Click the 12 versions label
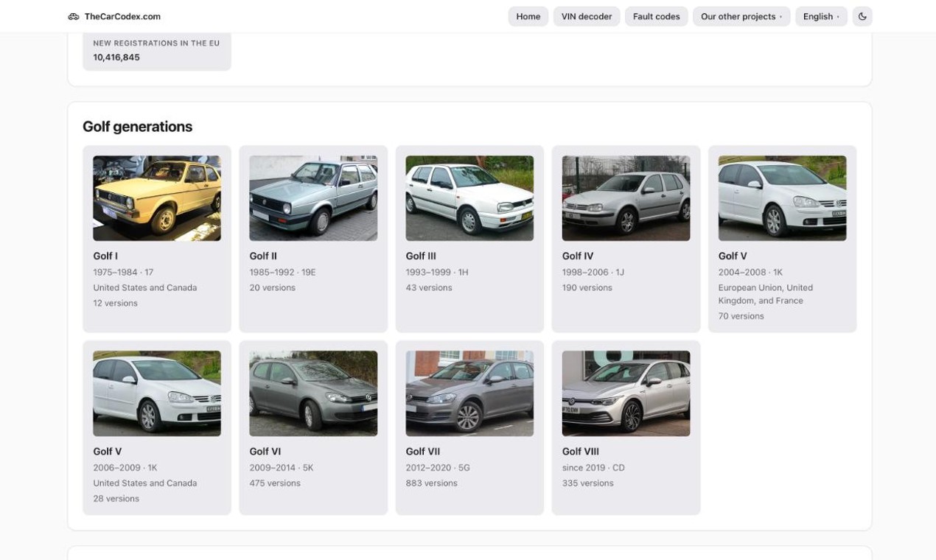 pyautogui.click(x=115, y=303)
